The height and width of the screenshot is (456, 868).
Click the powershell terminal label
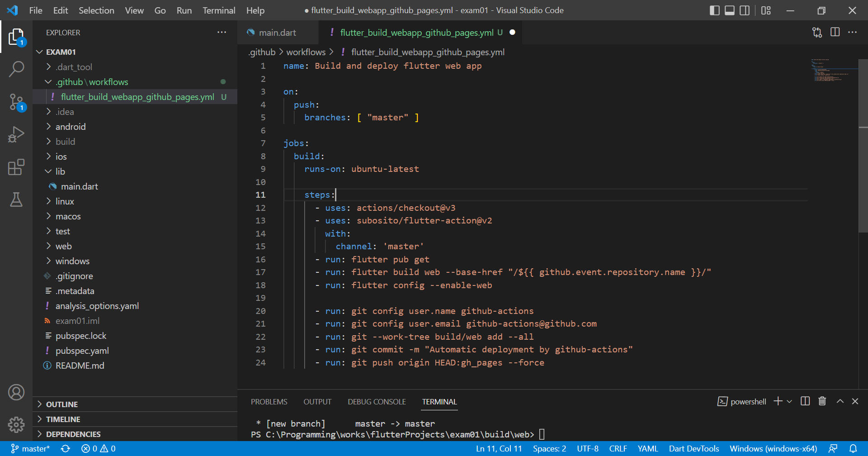click(x=741, y=402)
